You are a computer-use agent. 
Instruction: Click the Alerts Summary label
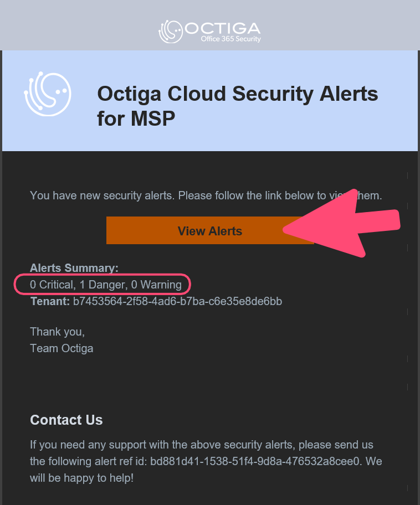(74, 268)
